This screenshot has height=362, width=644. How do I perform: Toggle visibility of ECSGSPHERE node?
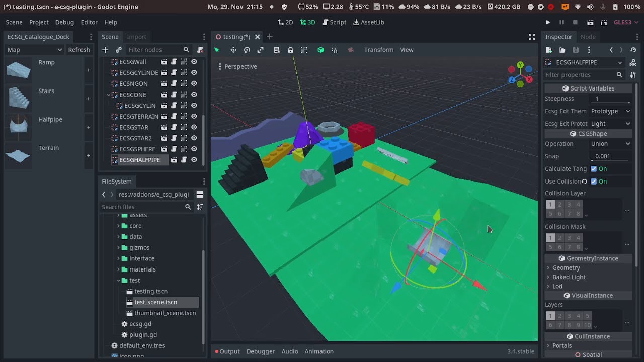(x=194, y=149)
